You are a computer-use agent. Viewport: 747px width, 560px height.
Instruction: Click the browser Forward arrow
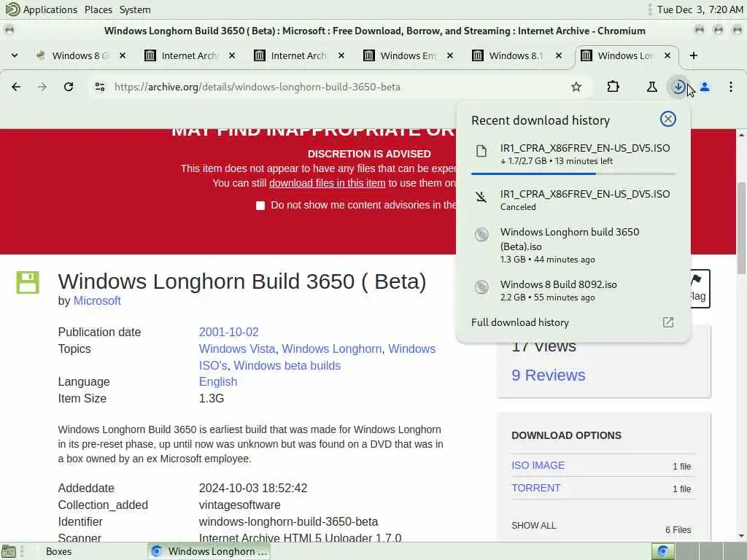click(42, 87)
